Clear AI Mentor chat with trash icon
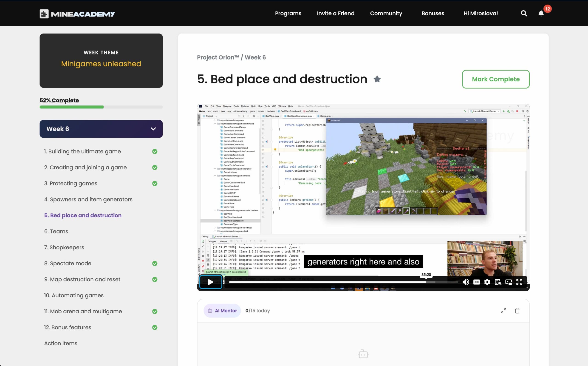The height and width of the screenshot is (366, 588). tap(517, 311)
